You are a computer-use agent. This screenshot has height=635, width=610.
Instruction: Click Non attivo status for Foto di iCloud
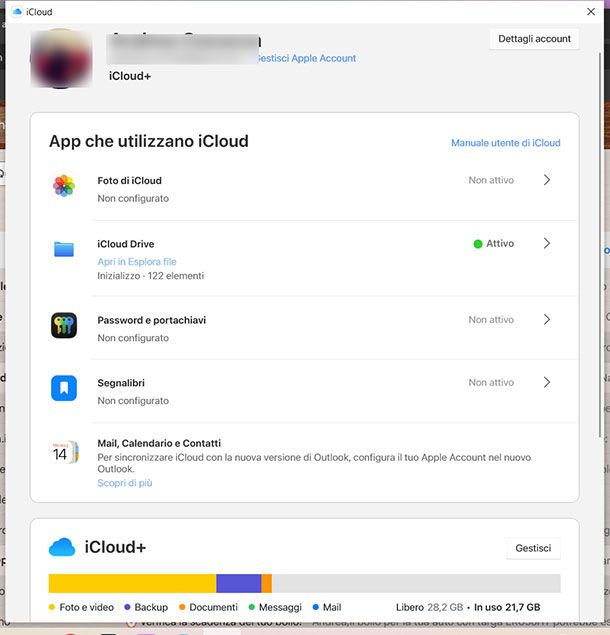coord(491,180)
